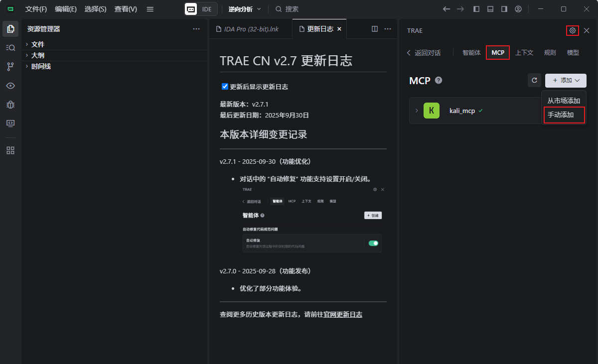Click the 最新版本：v2.7.1 text

244,104
